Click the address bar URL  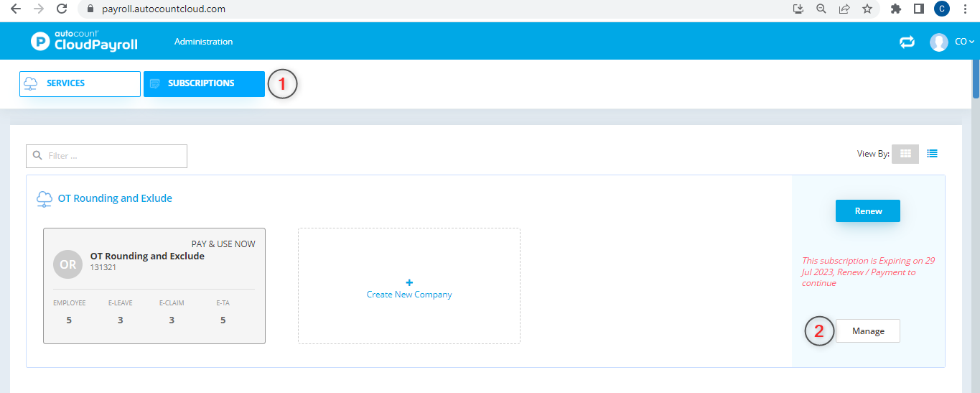pyautogui.click(x=162, y=9)
